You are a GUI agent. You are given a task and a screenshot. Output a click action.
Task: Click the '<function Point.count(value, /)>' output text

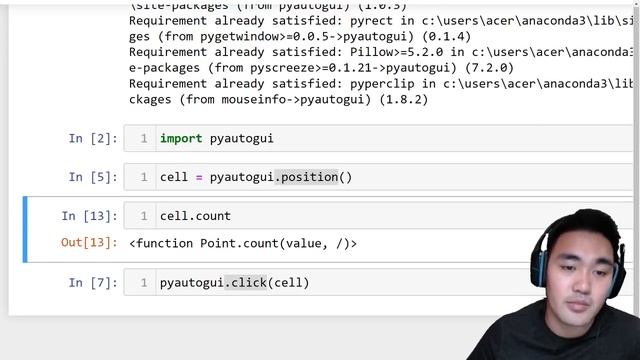click(243, 243)
